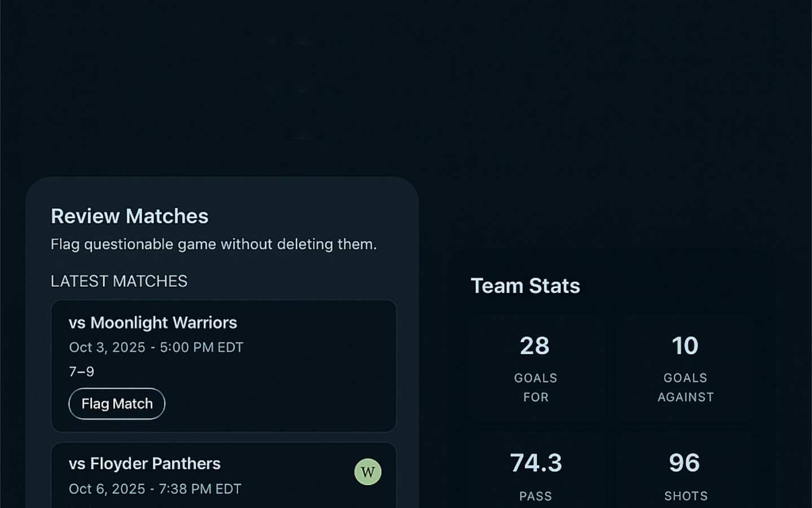The width and height of the screenshot is (812, 508).
Task: Select the 28 goals for value
Action: [x=535, y=346]
